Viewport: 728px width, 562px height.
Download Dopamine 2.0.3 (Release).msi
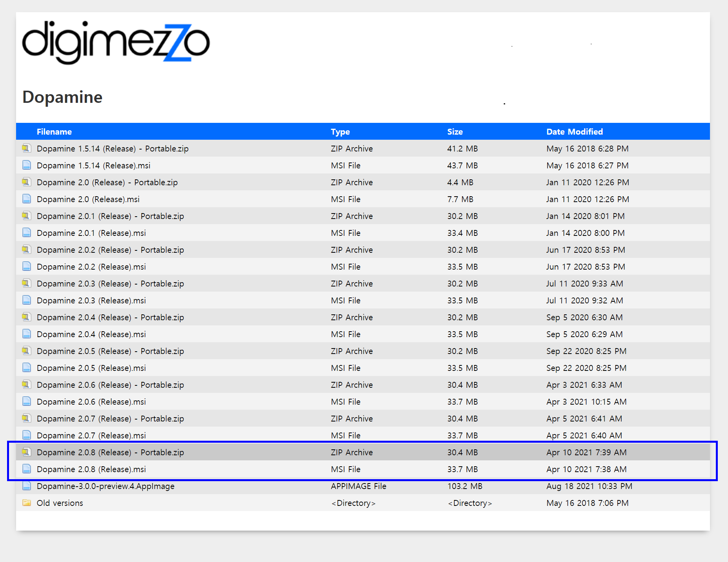91,301
